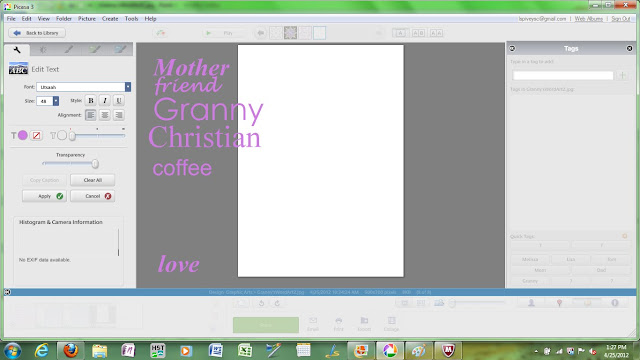Select the Christian text on canvas
The width and height of the screenshot is (640, 360).
pos(204,138)
